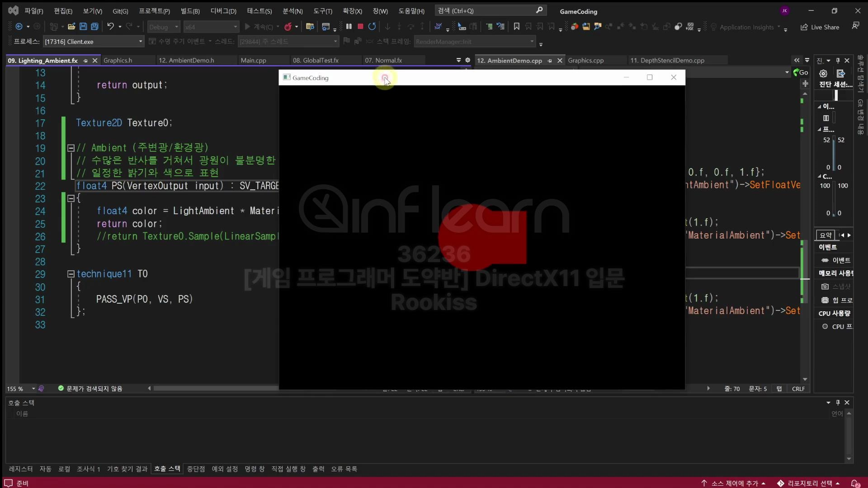This screenshot has height=488, width=868.
Task: Click the Save All icon
Action: coord(94,27)
